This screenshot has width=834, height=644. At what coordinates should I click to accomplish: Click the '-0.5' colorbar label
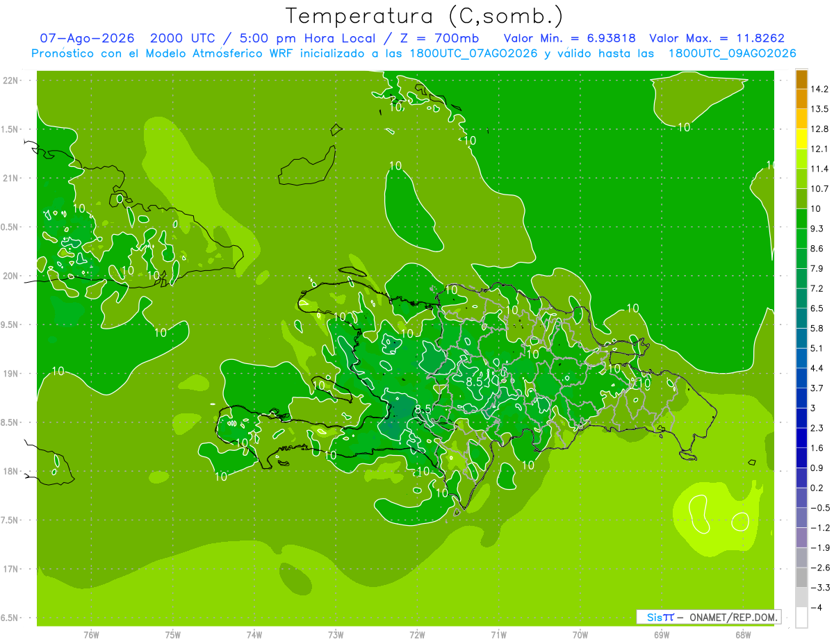pos(819,508)
